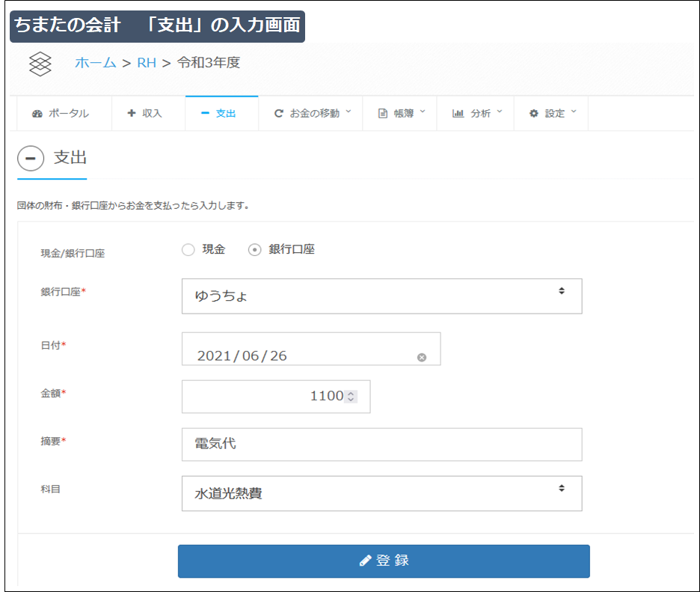Click the 摘要 field containing 電気代
The width and height of the screenshot is (700, 592).
coord(382,444)
